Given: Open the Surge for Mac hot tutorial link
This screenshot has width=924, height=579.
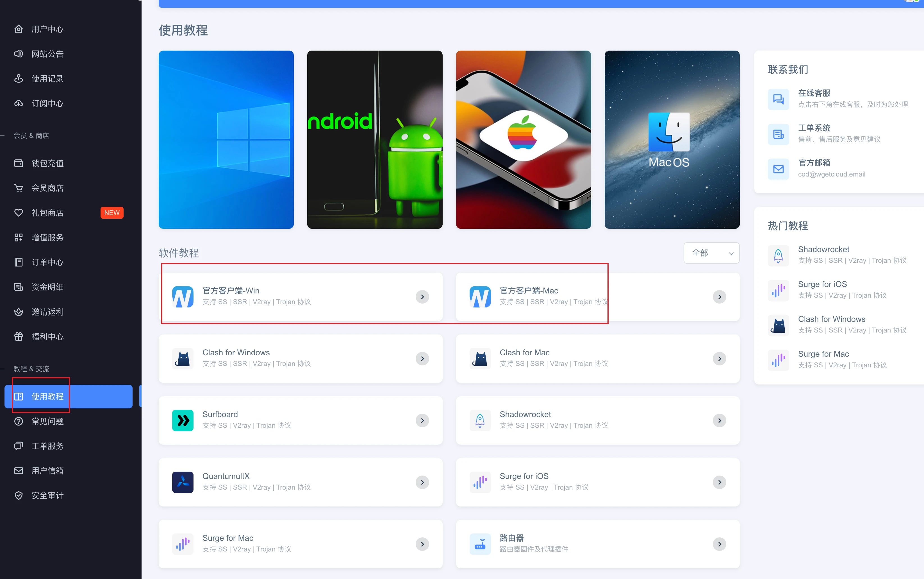Looking at the screenshot, I should 823,354.
